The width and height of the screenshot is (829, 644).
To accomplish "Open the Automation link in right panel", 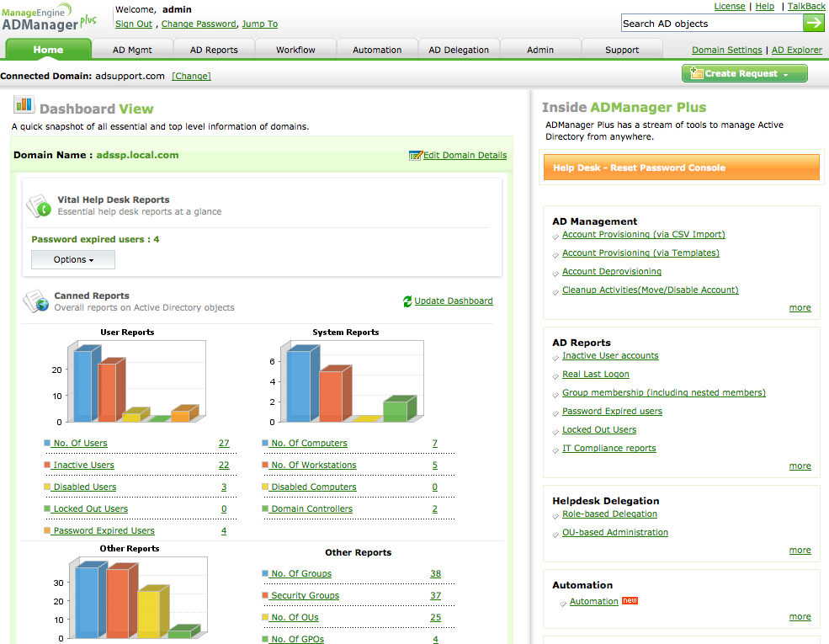I will 593,602.
